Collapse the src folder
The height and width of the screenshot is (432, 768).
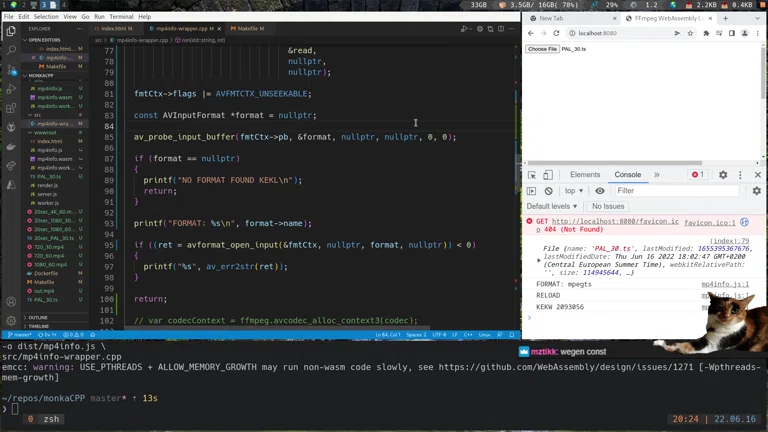tap(37, 115)
